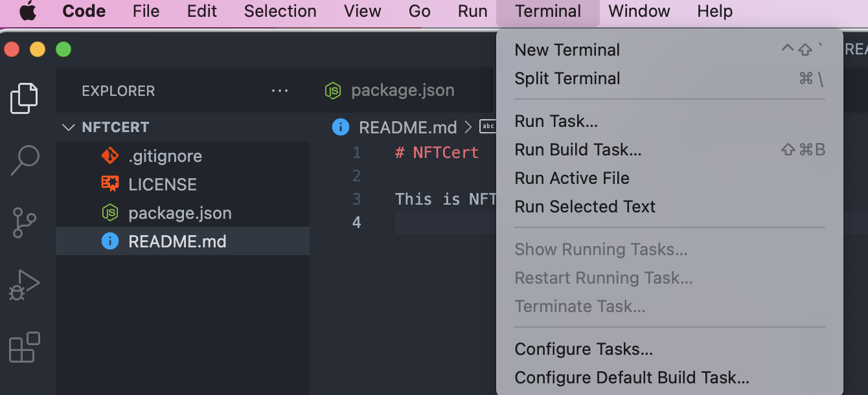The height and width of the screenshot is (395, 868).
Task: Click the LICENSE file icon
Action: (x=110, y=184)
